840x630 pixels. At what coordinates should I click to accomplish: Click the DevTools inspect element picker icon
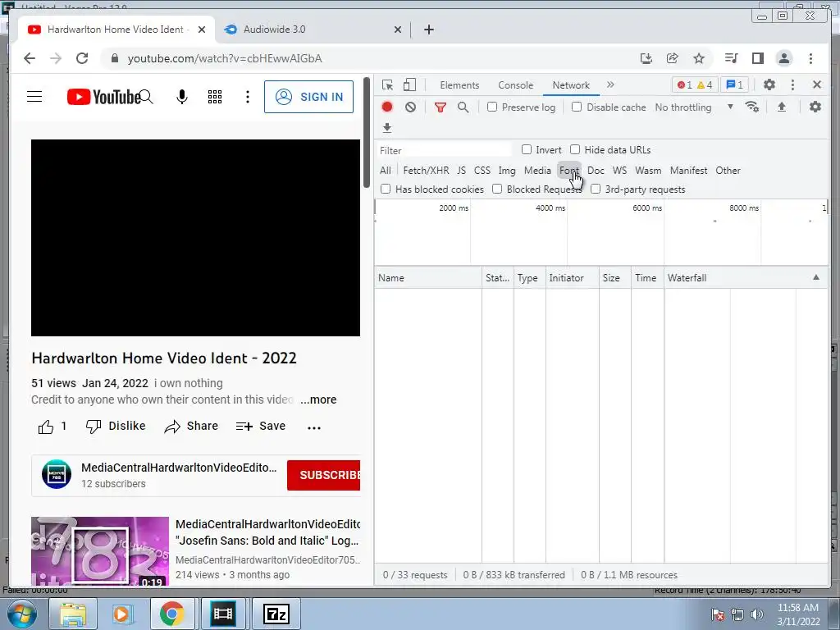tap(387, 85)
